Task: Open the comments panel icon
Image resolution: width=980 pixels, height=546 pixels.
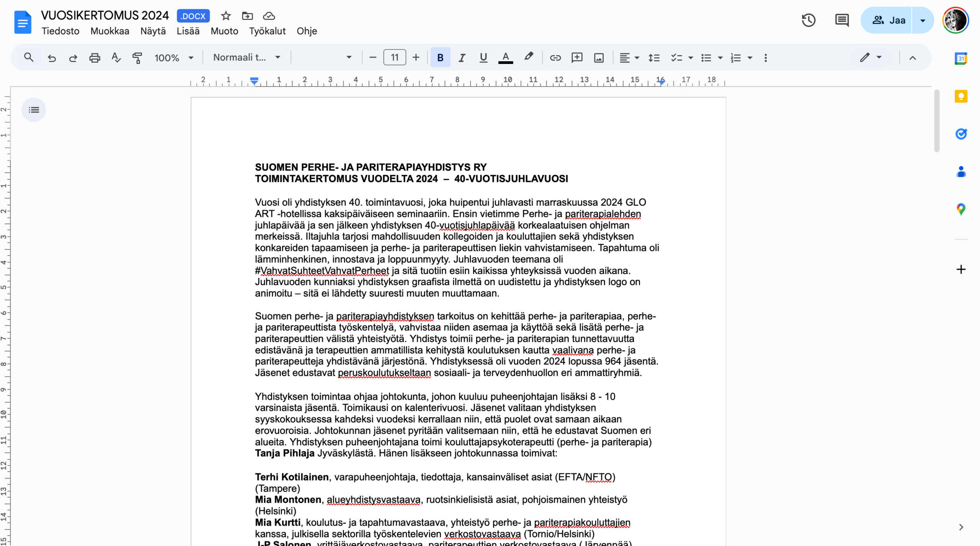Action: click(x=841, y=20)
